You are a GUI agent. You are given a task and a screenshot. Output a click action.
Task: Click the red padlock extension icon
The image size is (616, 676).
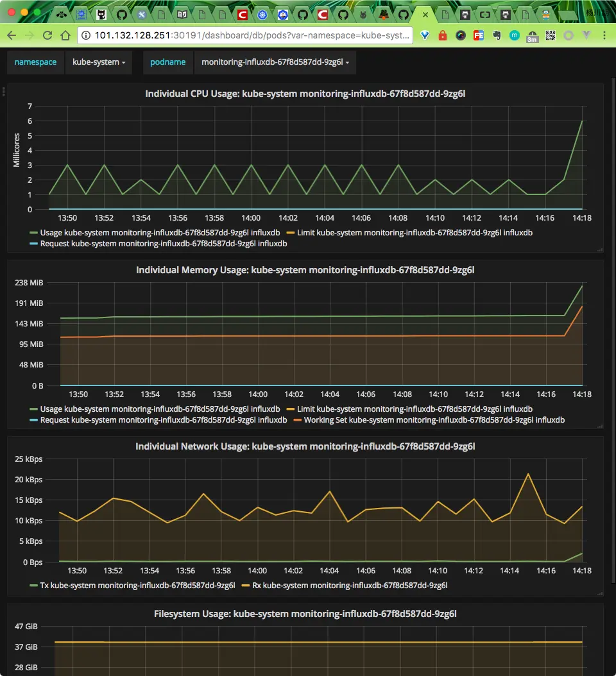pos(443,36)
